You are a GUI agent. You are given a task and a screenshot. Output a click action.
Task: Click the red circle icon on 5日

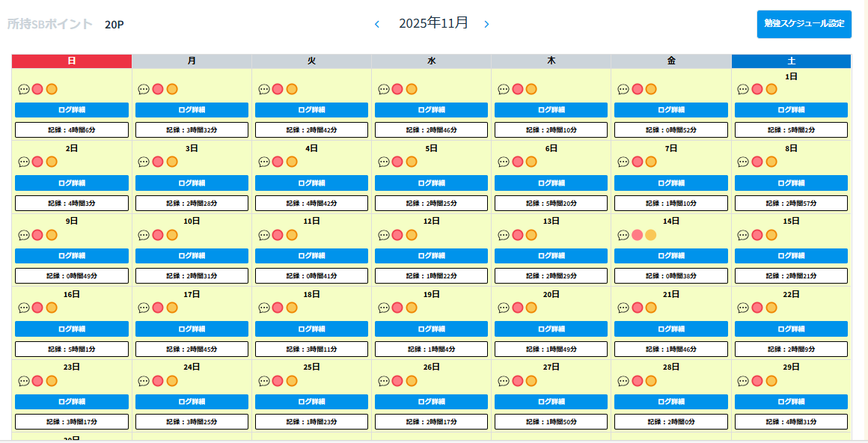(397, 162)
